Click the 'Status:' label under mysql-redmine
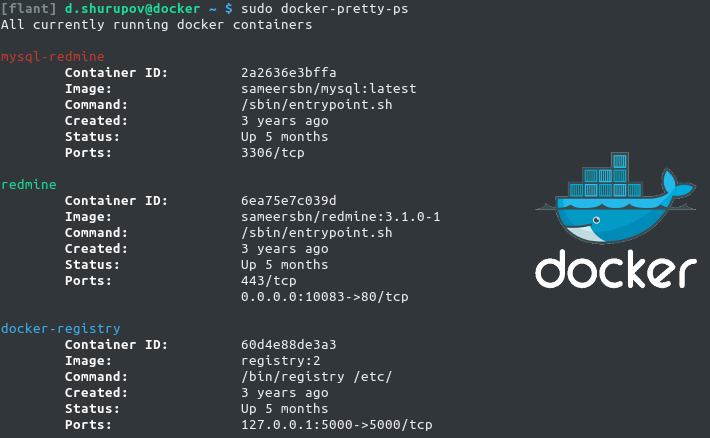 [92, 137]
